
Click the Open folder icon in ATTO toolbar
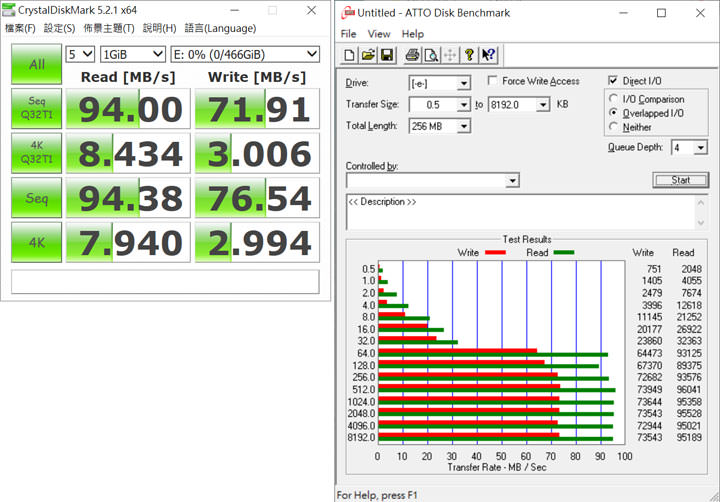pos(367,54)
